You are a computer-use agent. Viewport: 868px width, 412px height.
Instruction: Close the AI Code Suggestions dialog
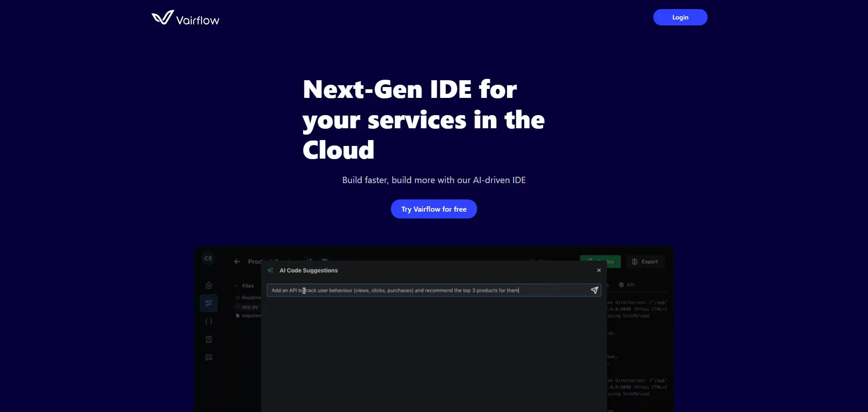[599, 270]
